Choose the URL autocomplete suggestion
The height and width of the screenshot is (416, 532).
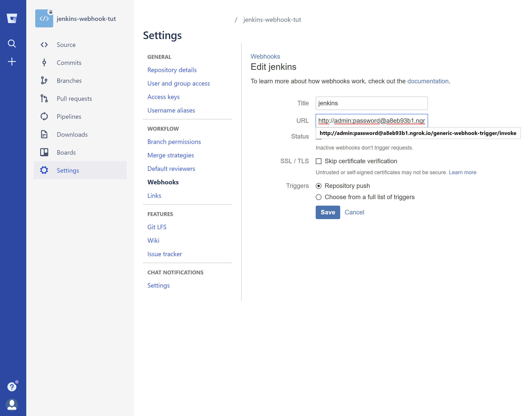[x=418, y=133]
